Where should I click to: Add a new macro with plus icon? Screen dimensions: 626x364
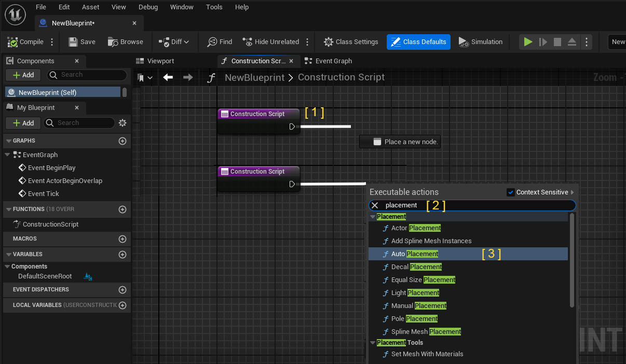pos(123,239)
